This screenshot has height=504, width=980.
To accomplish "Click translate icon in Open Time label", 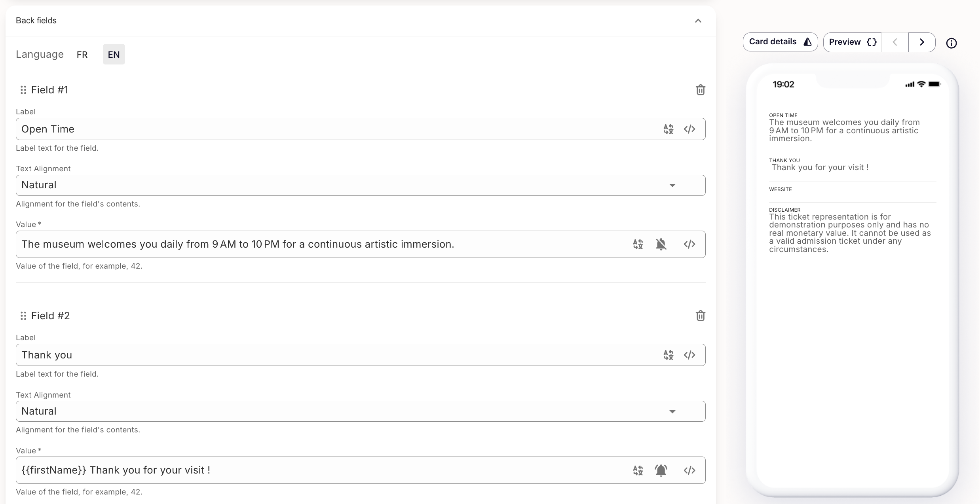I will tap(669, 129).
